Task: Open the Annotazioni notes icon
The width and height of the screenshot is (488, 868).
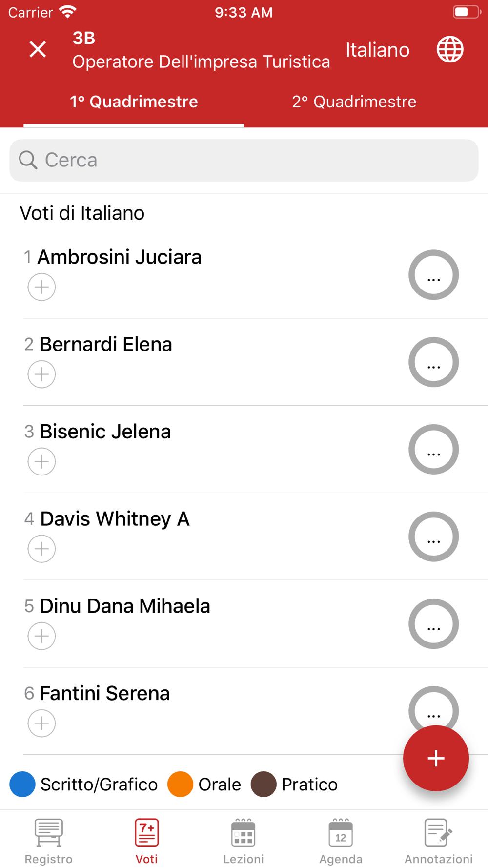Action: tap(438, 832)
